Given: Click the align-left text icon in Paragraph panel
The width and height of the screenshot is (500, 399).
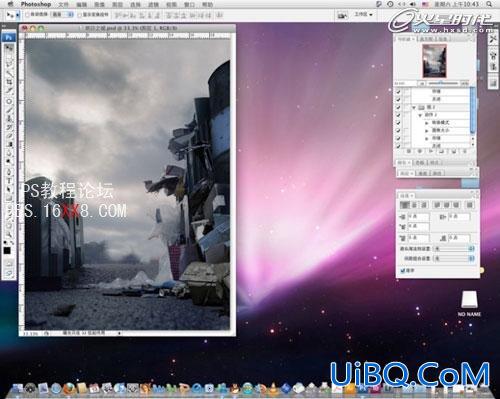Looking at the screenshot, I should 405,205.
